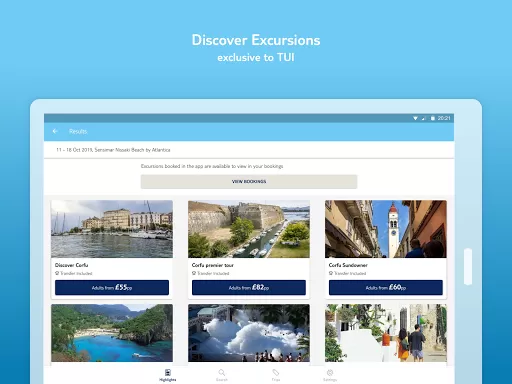Viewport: 512px width, 384px height.
Task: Open the Discover Corfu harbour photo
Action: (112, 229)
